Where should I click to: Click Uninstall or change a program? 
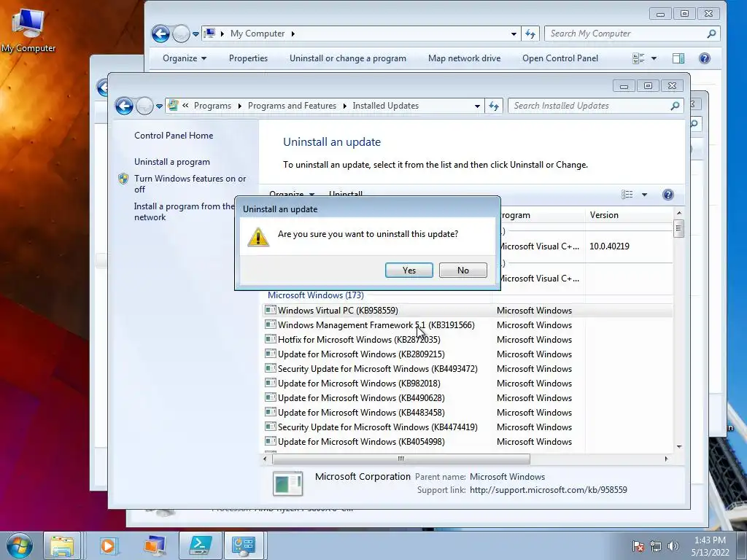click(x=348, y=58)
